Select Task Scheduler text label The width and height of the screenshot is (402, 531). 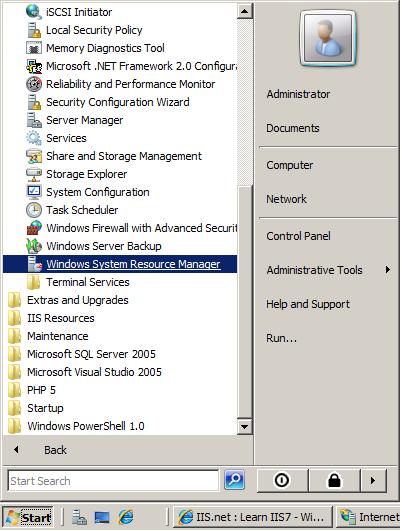tap(82, 210)
